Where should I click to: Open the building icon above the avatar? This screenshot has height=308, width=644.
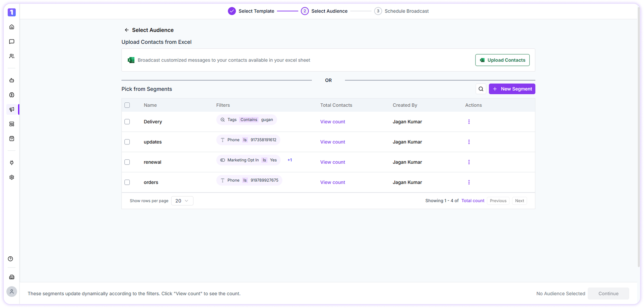[x=12, y=277]
